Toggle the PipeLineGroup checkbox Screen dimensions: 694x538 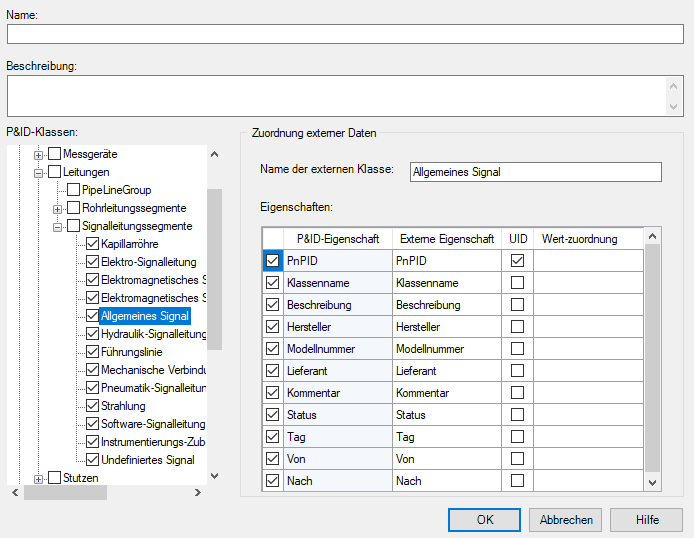(x=73, y=190)
